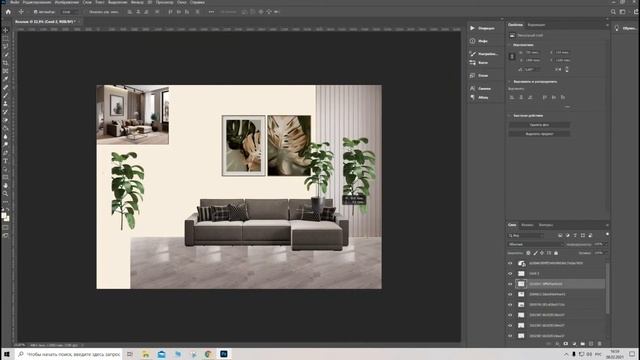Open File Explorer from the taskbar
This screenshot has width=640, height=360.
[146, 354]
